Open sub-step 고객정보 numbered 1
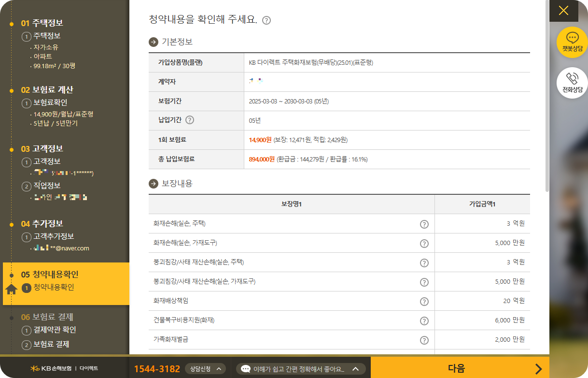 point(42,161)
